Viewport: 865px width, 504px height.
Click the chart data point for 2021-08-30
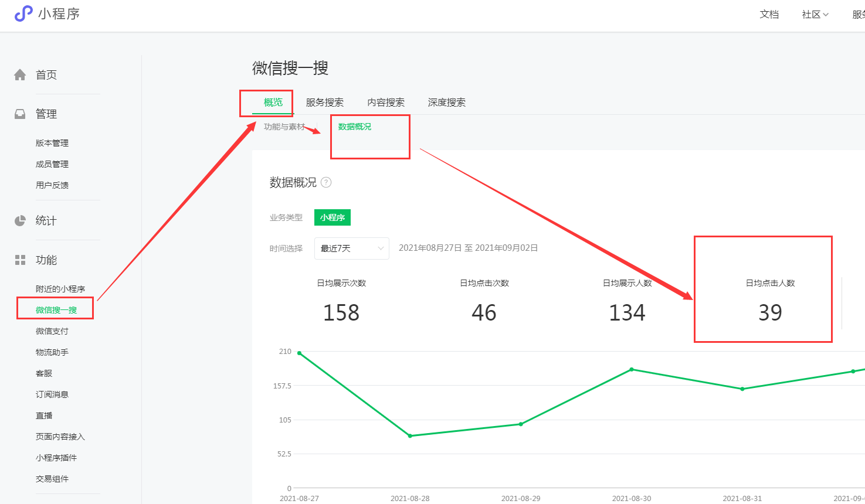[x=632, y=369]
